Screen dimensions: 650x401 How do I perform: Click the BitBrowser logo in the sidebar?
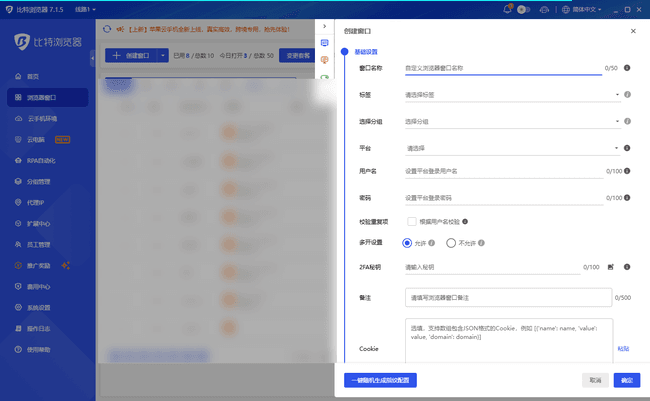[48, 42]
